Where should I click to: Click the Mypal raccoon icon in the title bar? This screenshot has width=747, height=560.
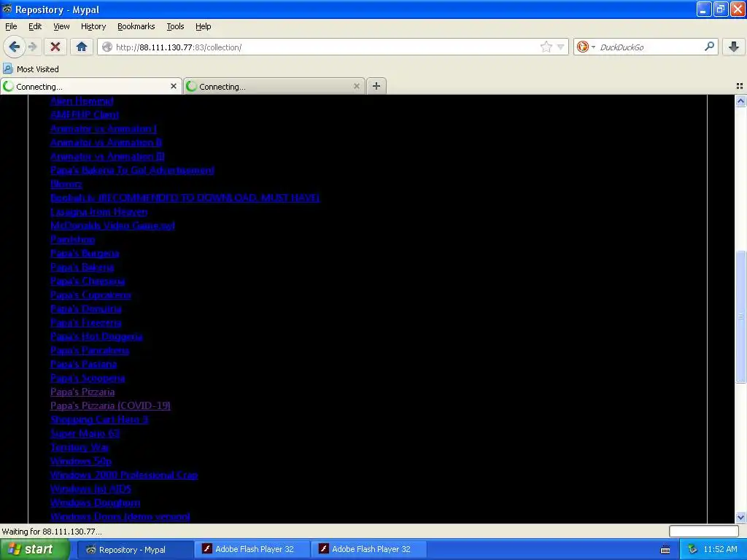[x=7, y=9]
